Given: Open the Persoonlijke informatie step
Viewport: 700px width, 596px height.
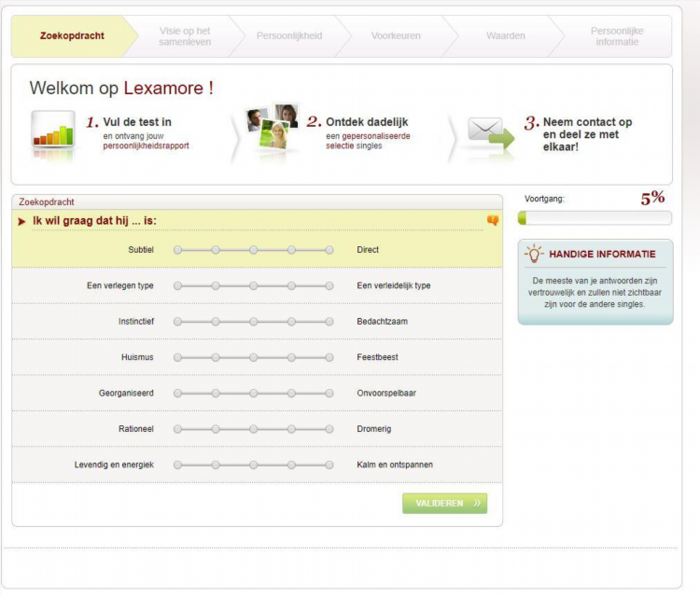Looking at the screenshot, I should 617,36.
